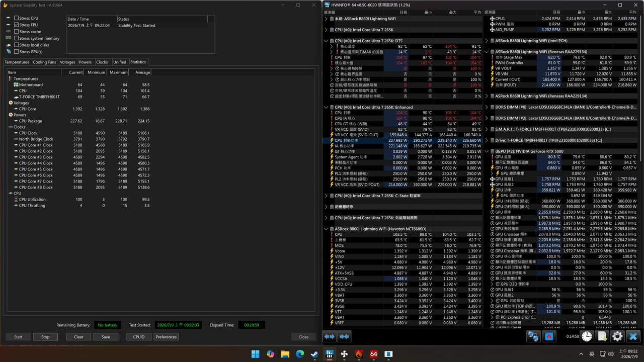644x362 pixels.
Task: Expand CPU [#0]: Intel Core Ultra 7 265K group
Action: tap(326, 30)
